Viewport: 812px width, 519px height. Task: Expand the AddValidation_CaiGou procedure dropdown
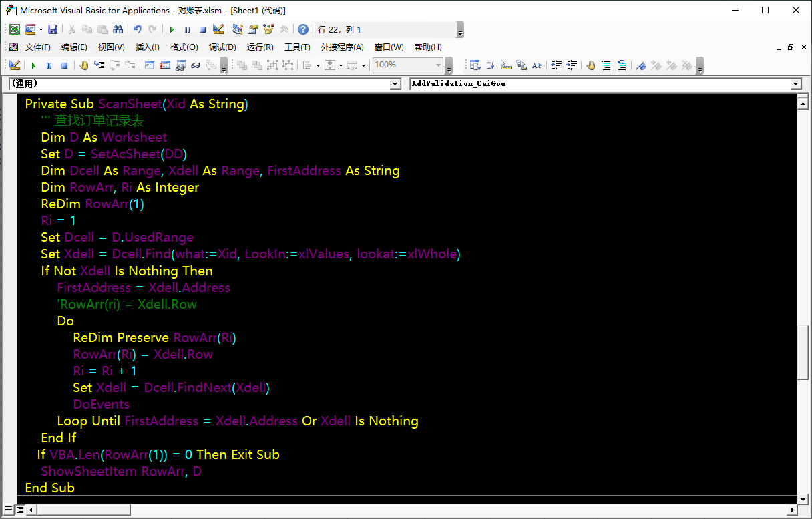click(x=795, y=83)
